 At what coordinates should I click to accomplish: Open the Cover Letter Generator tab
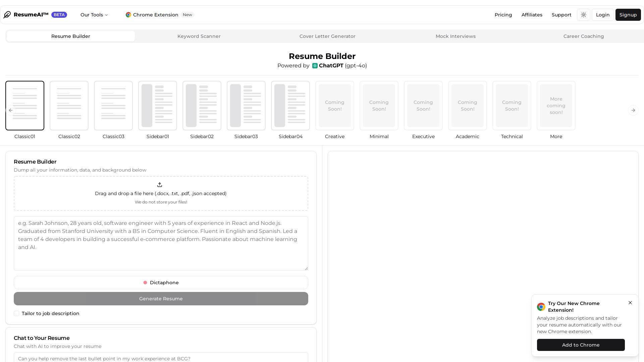[327, 36]
